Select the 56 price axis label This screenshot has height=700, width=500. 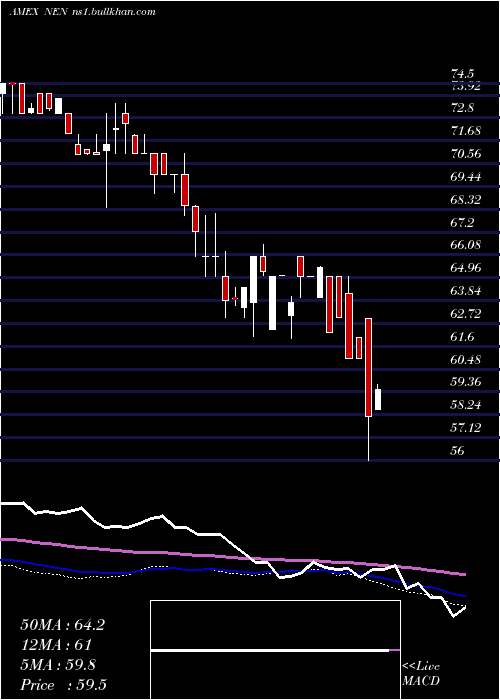tap(458, 451)
